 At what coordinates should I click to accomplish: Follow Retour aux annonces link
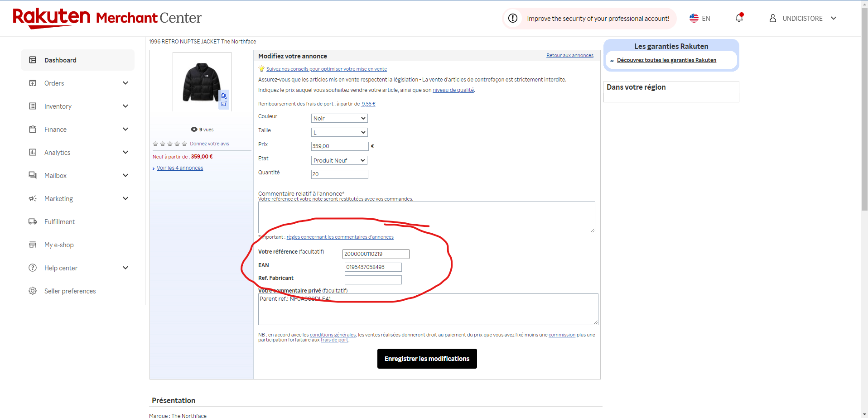point(569,55)
